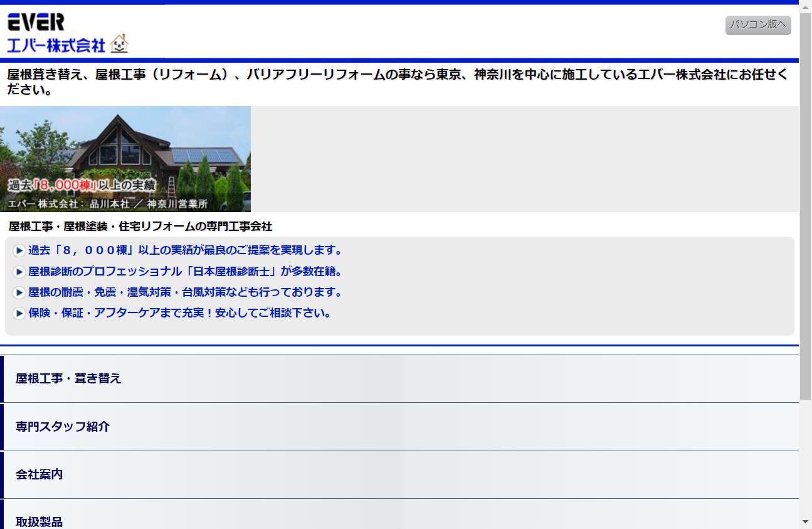The width and height of the screenshot is (812, 529).
Task: Open link 屋根の耐震・免震・湿気対策・台風対策
Action: click(186, 292)
